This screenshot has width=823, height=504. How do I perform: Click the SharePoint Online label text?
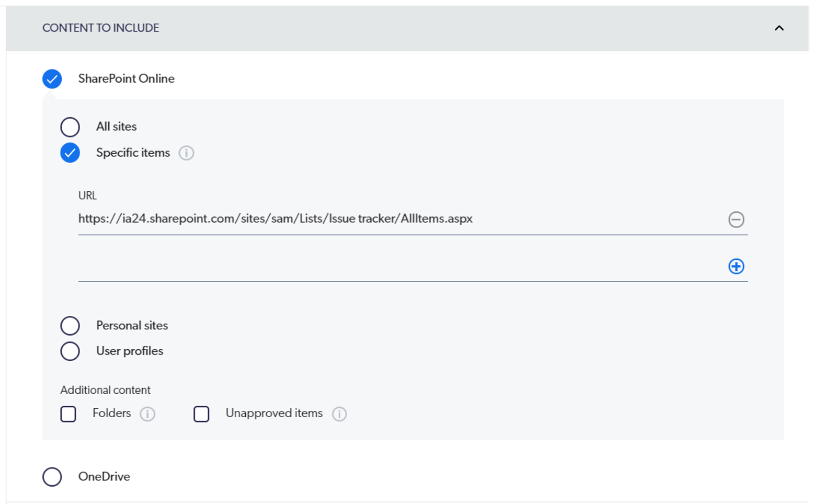pos(126,79)
